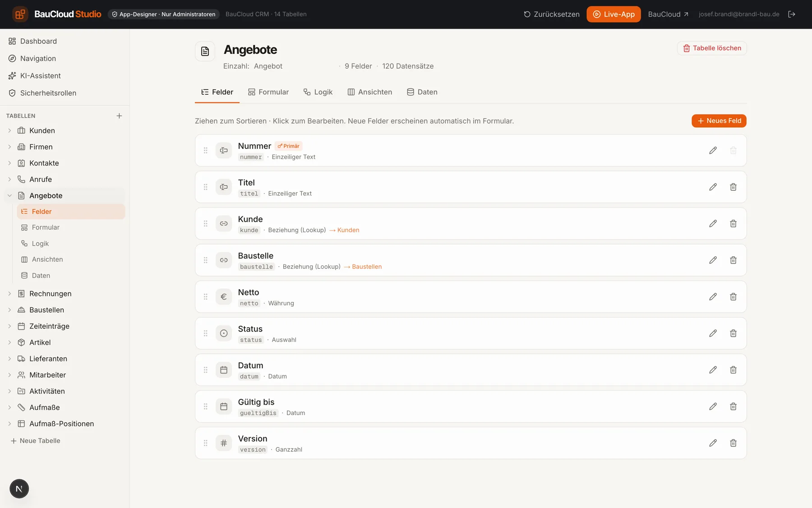
Task: Click the hash icon of Version field
Action: pyautogui.click(x=224, y=443)
